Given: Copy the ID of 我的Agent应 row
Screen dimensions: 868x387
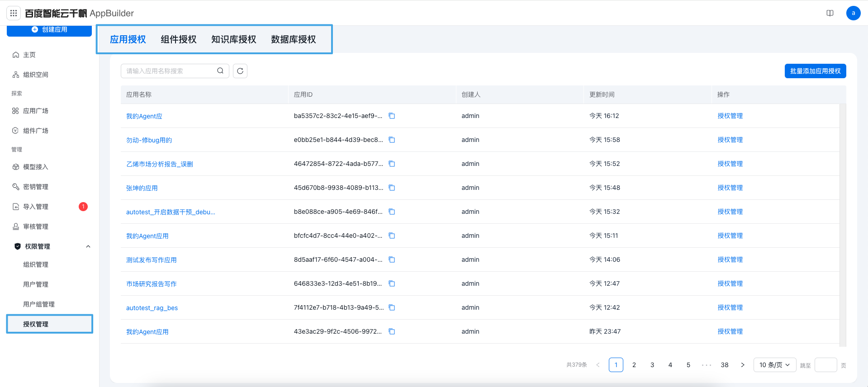Looking at the screenshot, I should [x=392, y=116].
